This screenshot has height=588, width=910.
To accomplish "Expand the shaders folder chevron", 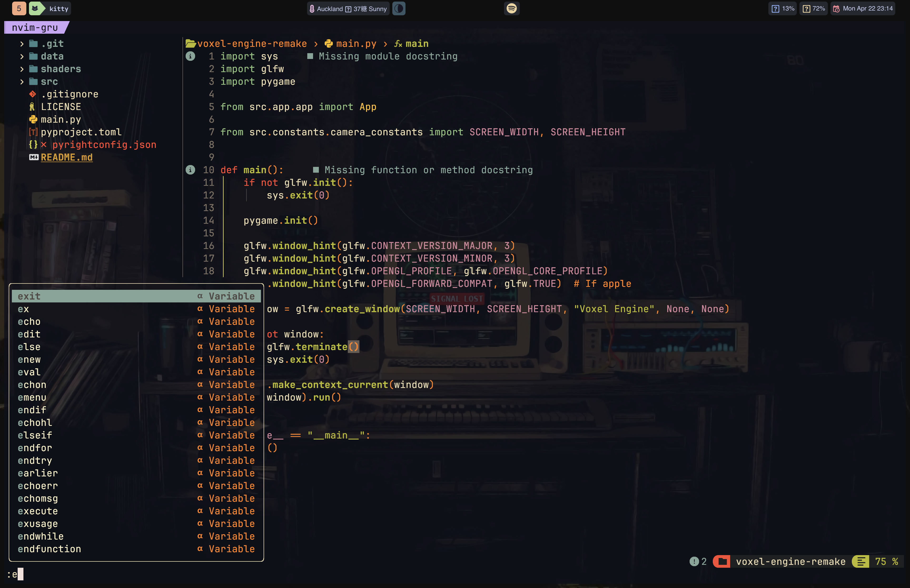I will pos(22,69).
